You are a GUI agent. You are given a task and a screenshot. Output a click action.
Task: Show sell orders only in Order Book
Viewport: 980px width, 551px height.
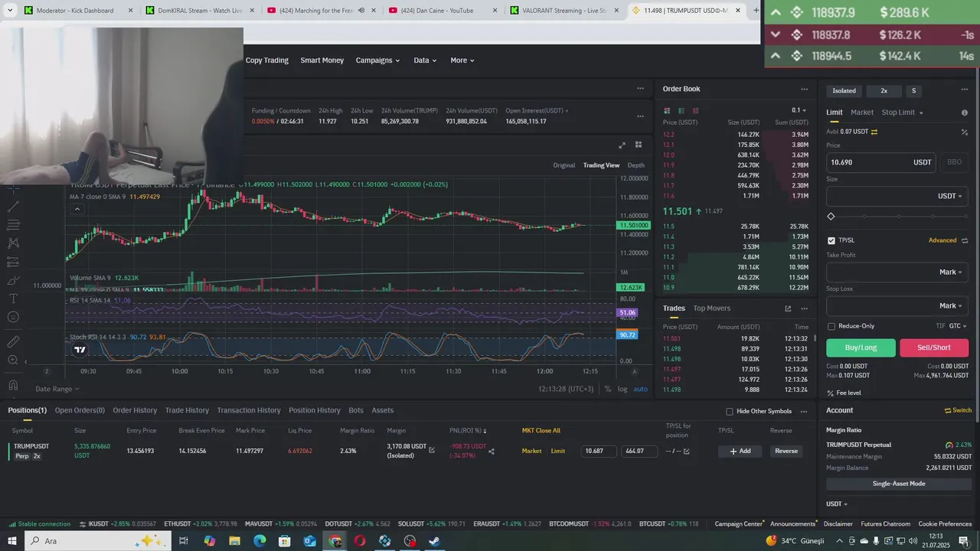tap(696, 110)
